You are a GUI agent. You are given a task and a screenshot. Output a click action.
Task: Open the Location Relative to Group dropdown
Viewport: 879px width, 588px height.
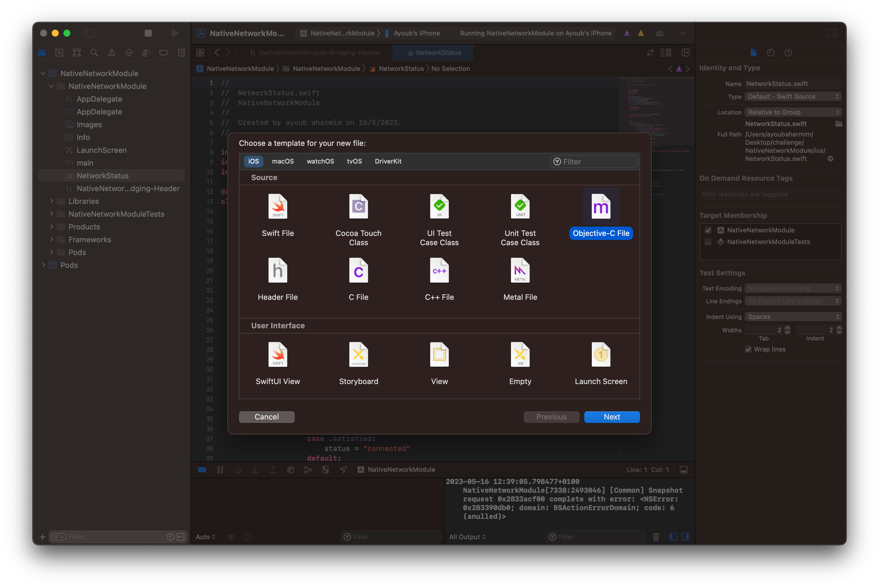tap(793, 112)
